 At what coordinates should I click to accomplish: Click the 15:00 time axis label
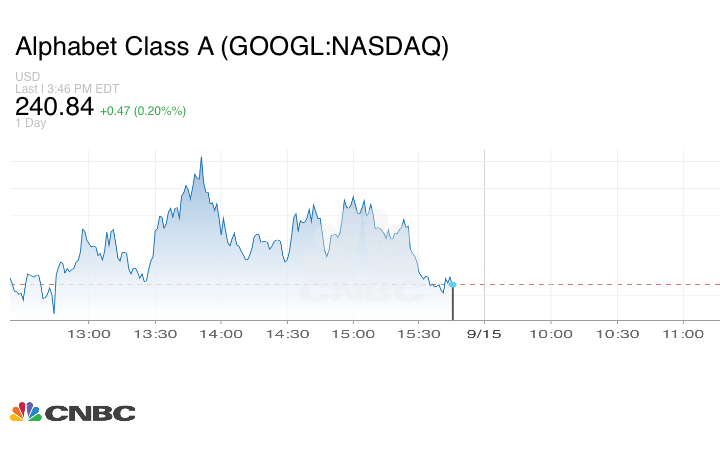(x=353, y=333)
